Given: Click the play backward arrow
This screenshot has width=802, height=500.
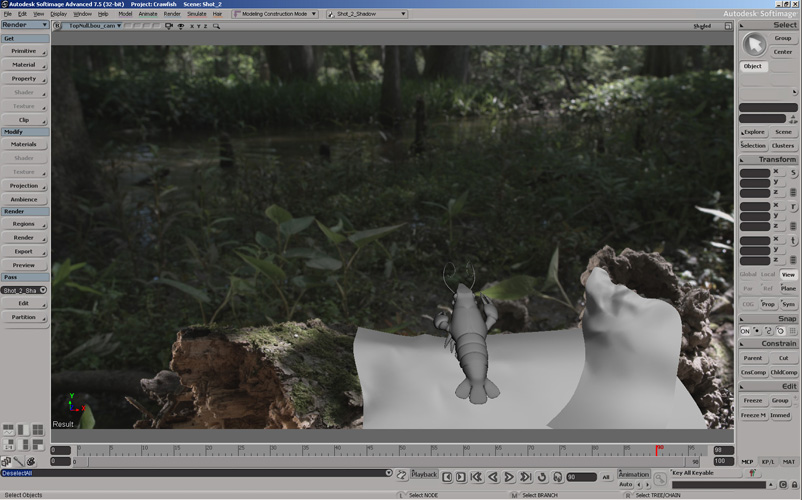Looking at the screenshot, I should click(x=493, y=477).
